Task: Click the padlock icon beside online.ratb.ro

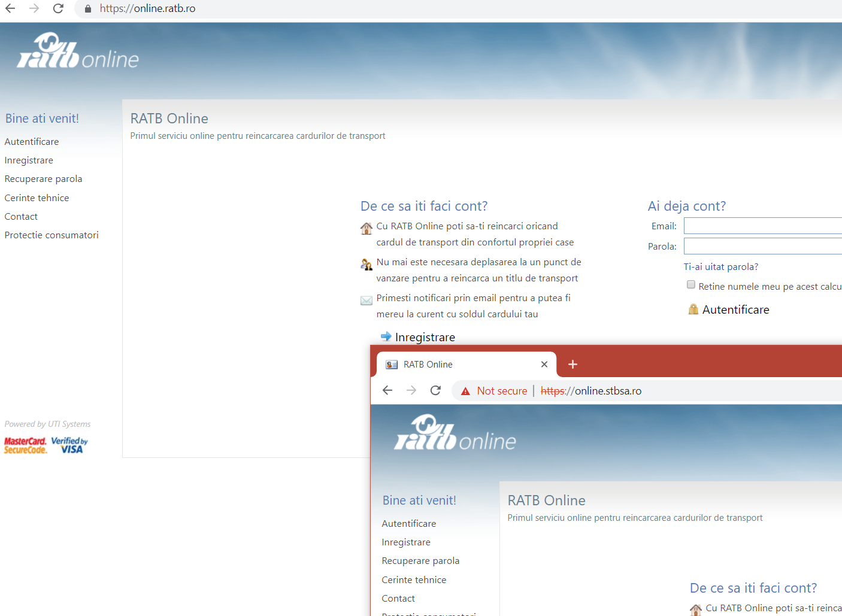Action: (x=88, y=9)
